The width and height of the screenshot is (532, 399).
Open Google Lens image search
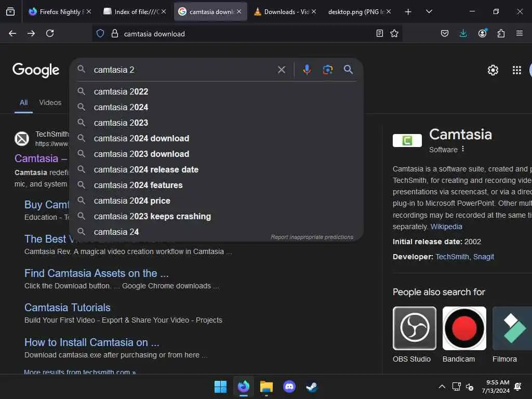[327, 70]
